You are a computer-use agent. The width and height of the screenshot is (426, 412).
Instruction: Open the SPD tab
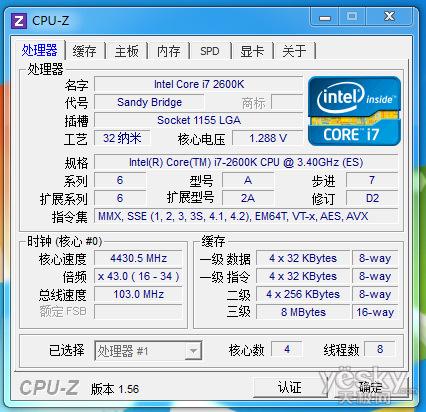point(210,51)
